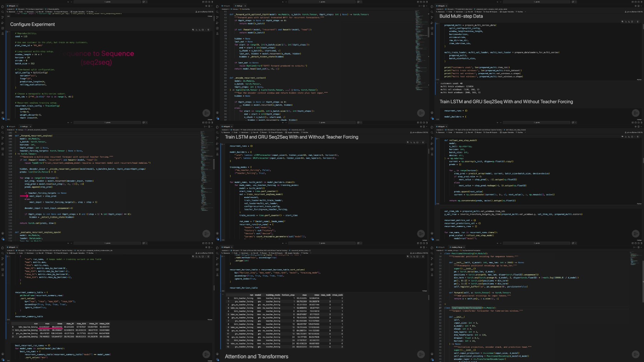Toggle secondary sidebar in the models_xfmr.py window
This screenshot has height=362, width=644.
638,243
